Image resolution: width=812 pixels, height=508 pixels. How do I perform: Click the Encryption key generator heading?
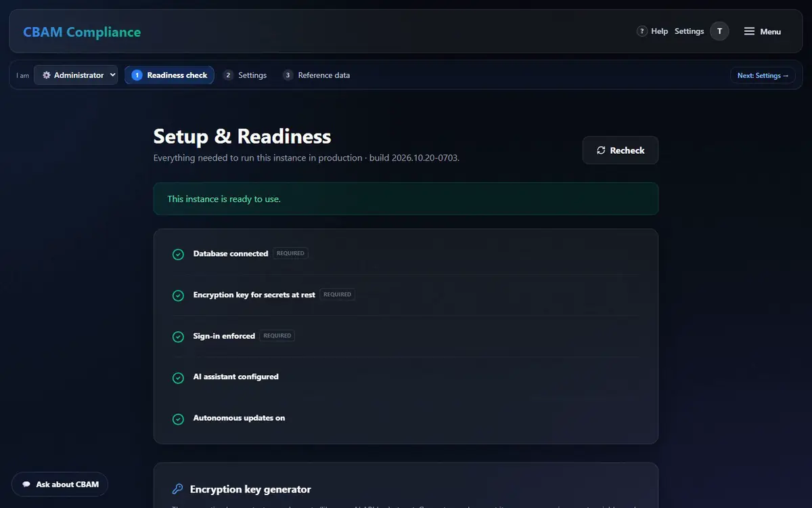point(250,489)
